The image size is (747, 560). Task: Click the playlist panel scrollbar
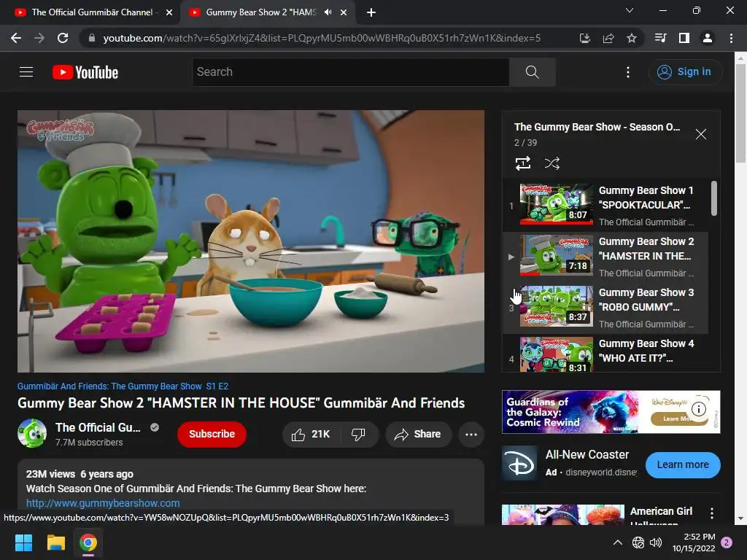[x=714, y=198]
